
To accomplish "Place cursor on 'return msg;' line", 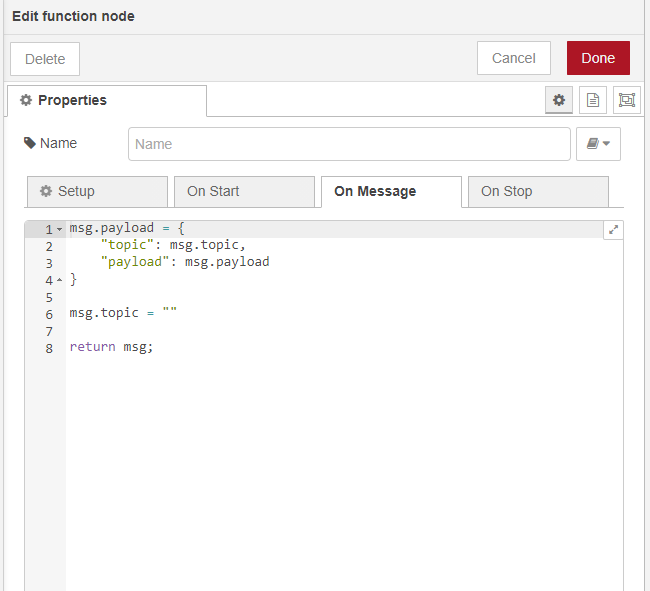I will point(111,347).
